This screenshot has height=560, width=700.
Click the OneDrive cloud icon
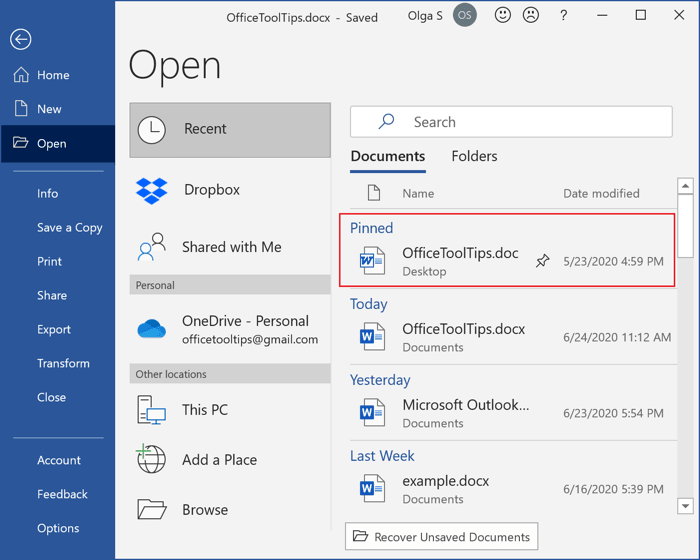tap(152, 330)
